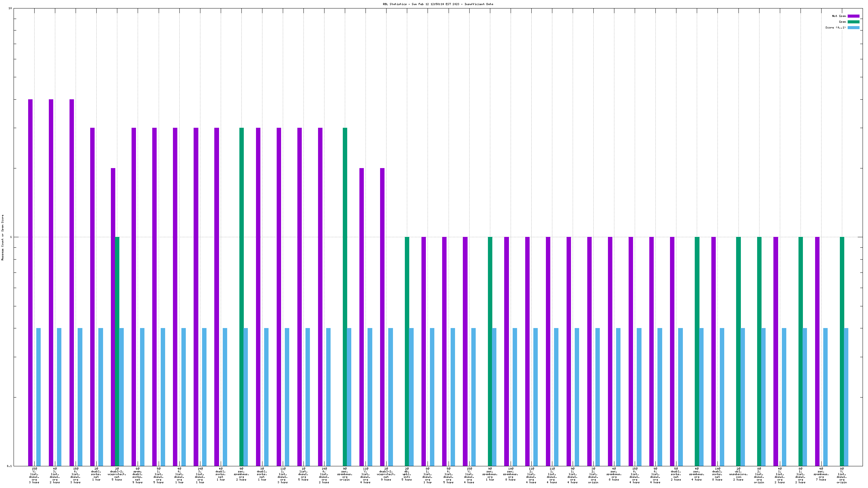Click the Message Count or Spam Score axis label
This screenshot has height=488, width=868.
click(x=3, y=237)
